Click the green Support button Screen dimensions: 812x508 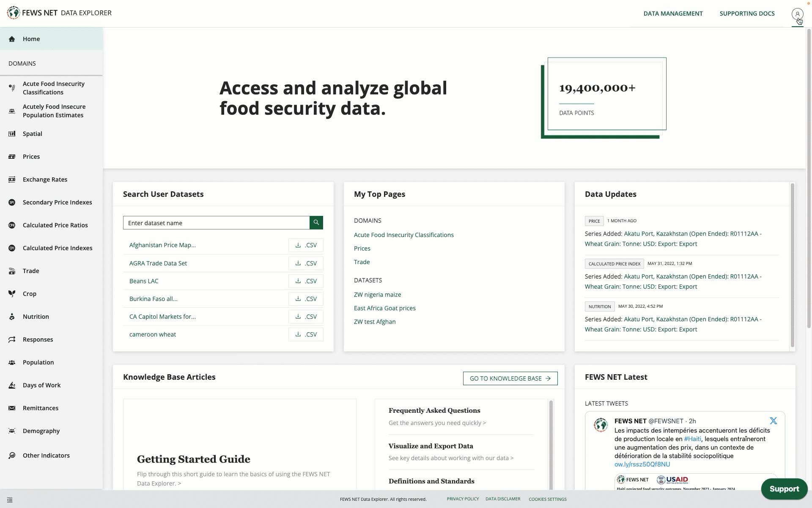(x=784, y=489)
